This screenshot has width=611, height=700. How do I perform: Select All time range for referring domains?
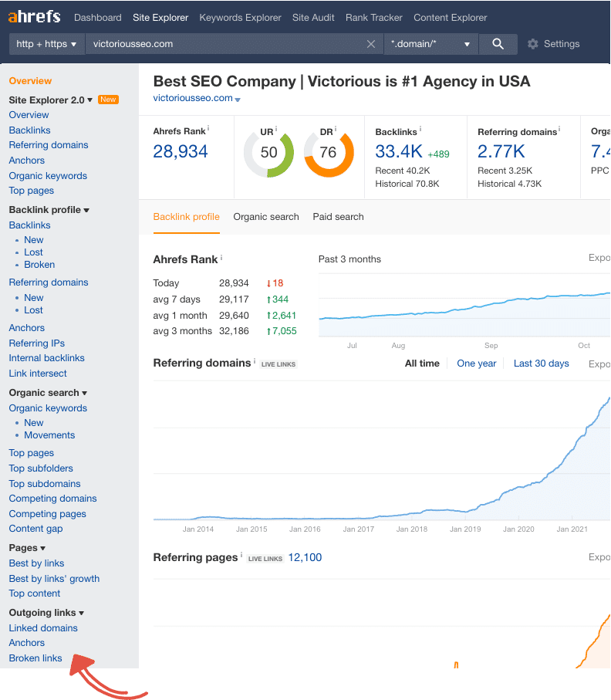pyautogui.click(x=422, y=364)
